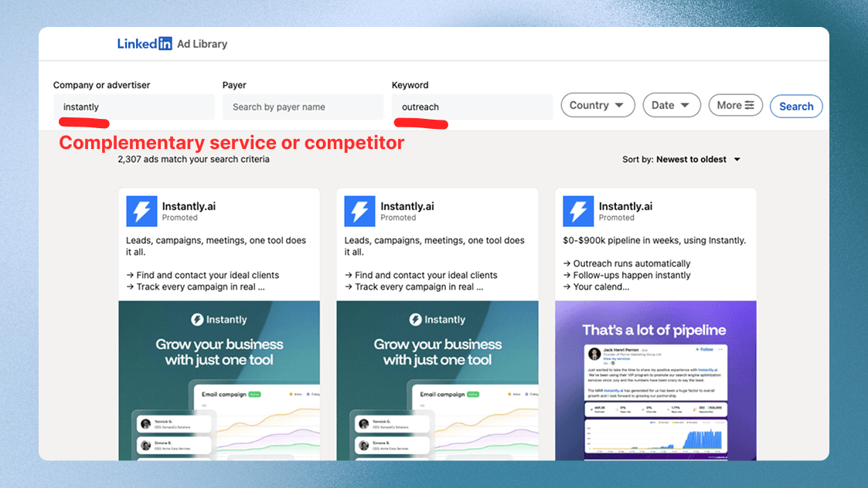Open the Country filter dropdown
This screenshot has height=488, width=868.
pyautogui.click(x=597, y=105)
